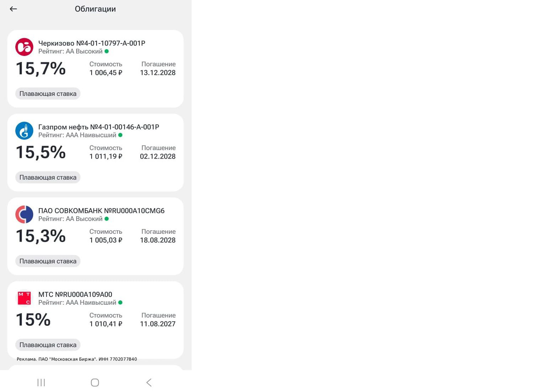Tap the Газпром нефть logo icon
This screenshot has height=392, width=550.
tap(24, 131)
